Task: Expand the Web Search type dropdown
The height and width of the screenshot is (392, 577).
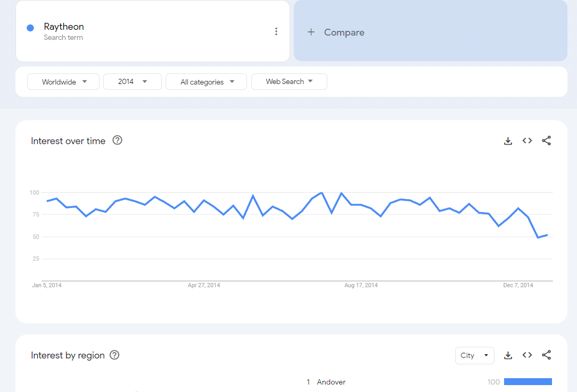Action: click(289, 82)
